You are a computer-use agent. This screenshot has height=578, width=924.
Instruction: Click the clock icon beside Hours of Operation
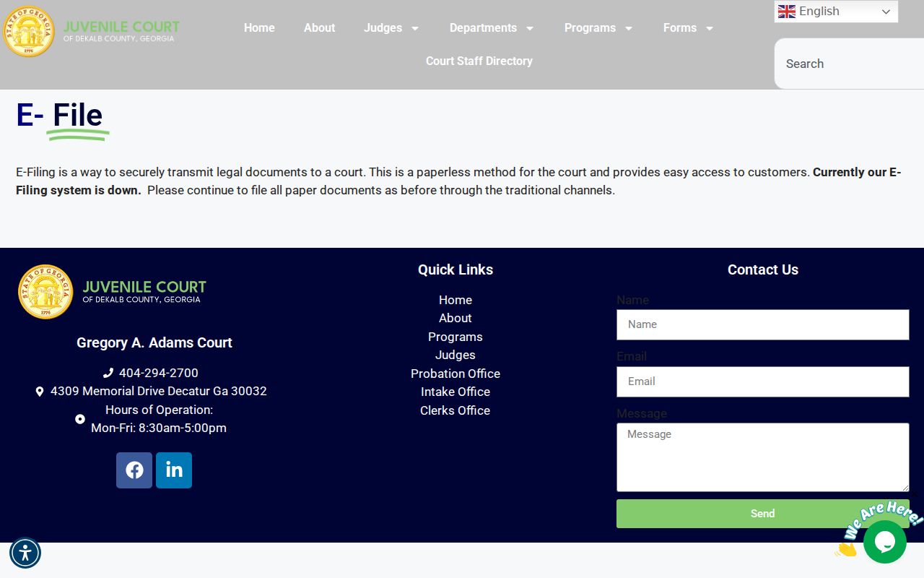pos(80,419)
